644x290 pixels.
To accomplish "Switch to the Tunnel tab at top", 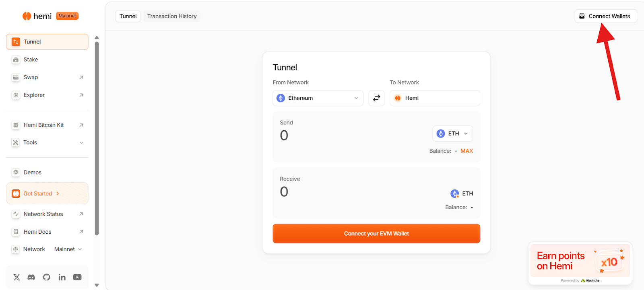I will click(128, 16).
